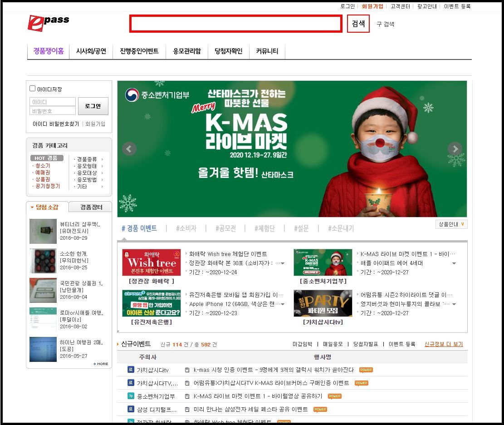Switch to 경품장터 tab
This screenshot has width=504, height=425.
click(x=91, y=207)
